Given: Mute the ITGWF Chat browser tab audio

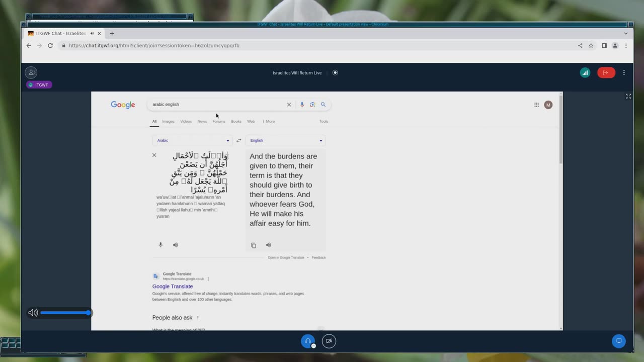Looking at the screenshot, I should tap(92, 33).
